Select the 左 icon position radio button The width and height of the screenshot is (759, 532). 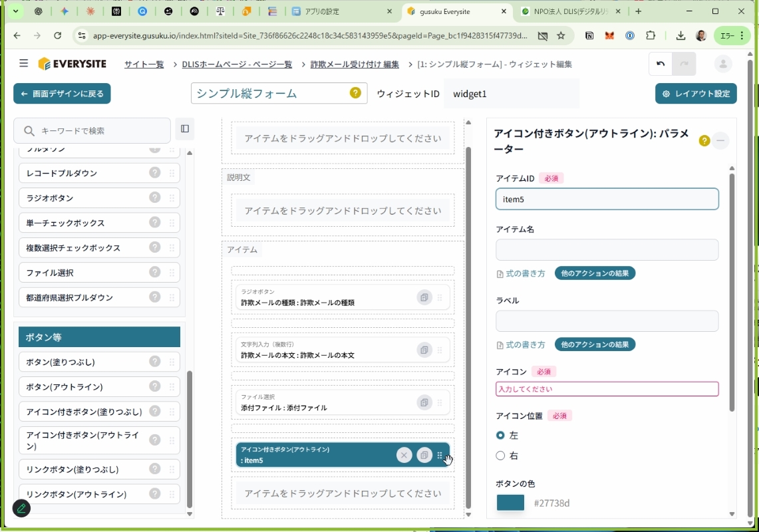(501, 436)
